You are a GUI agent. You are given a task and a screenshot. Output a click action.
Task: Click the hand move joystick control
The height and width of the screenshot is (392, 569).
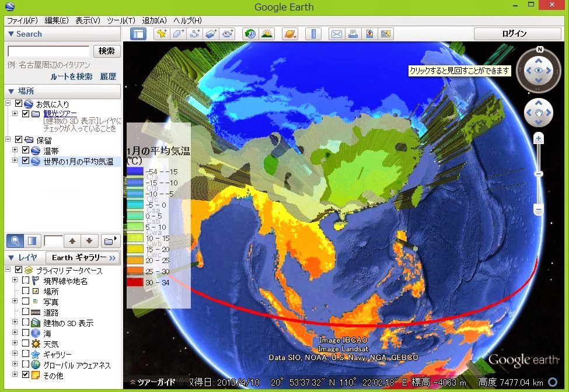click(x=539, y=113)
